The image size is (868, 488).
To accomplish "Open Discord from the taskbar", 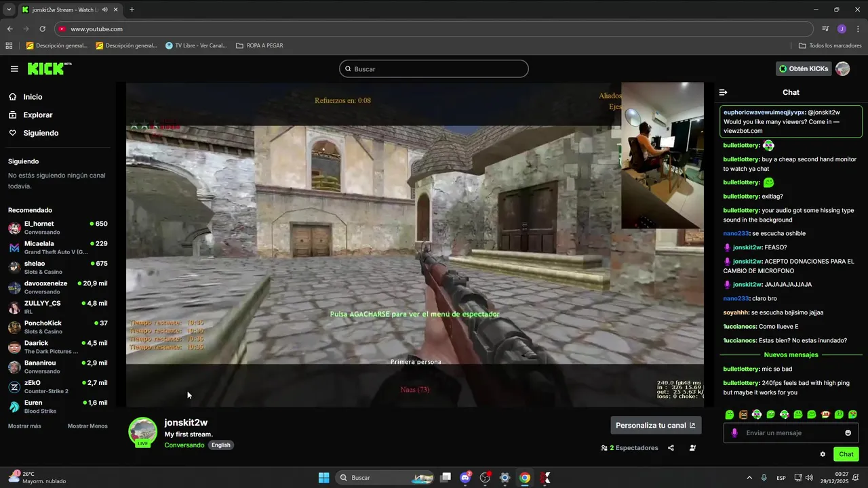I will 465,478.
